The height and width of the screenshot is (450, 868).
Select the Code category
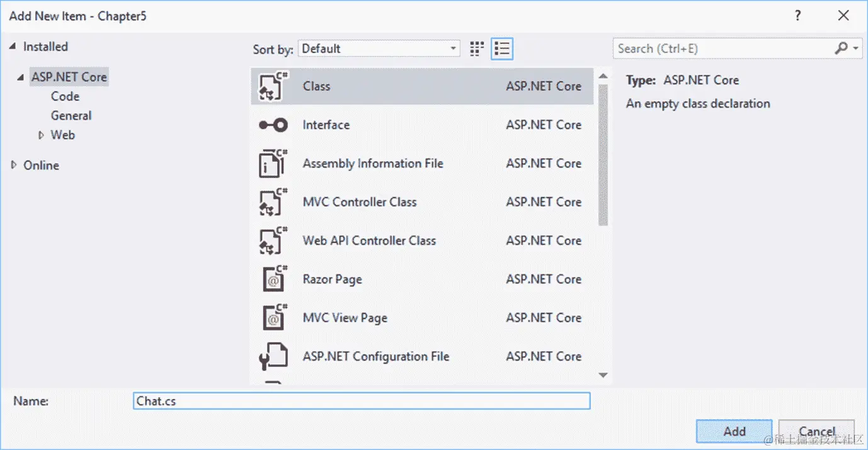pyautogui.click(x=65, y=96)
